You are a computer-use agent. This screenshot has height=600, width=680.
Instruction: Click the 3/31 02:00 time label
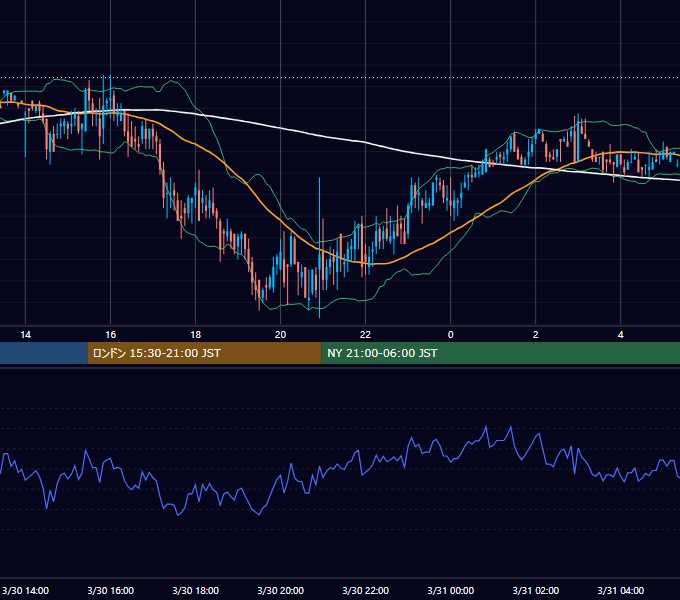(x=536, y=590)
